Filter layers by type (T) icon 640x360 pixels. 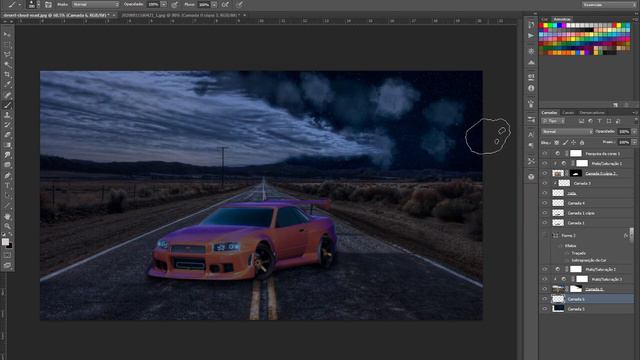point(600,121)
